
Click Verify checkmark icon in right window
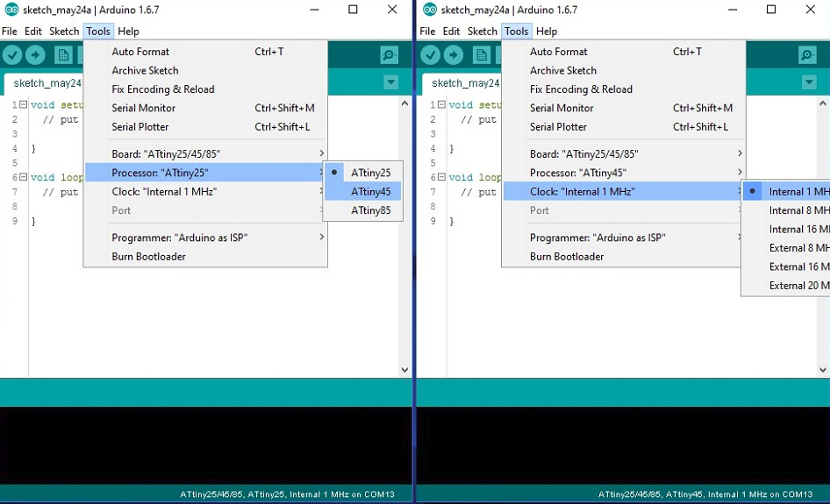[430, 54]
